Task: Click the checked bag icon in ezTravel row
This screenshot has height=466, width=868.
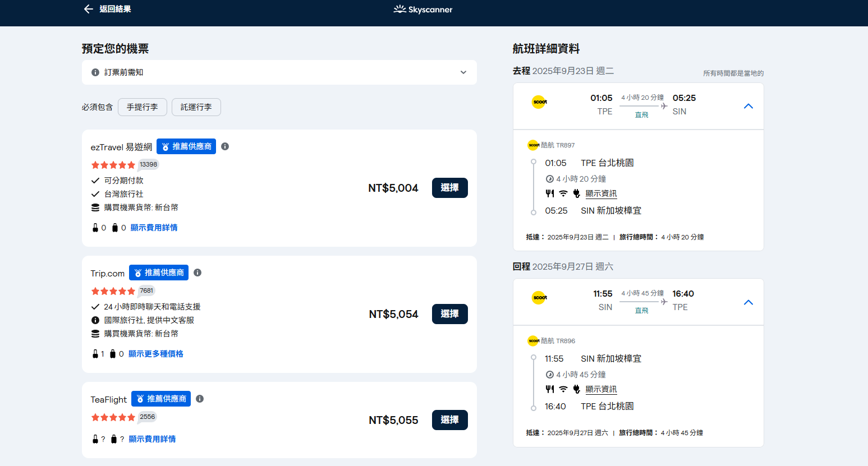Action: [x=115, y=228]
